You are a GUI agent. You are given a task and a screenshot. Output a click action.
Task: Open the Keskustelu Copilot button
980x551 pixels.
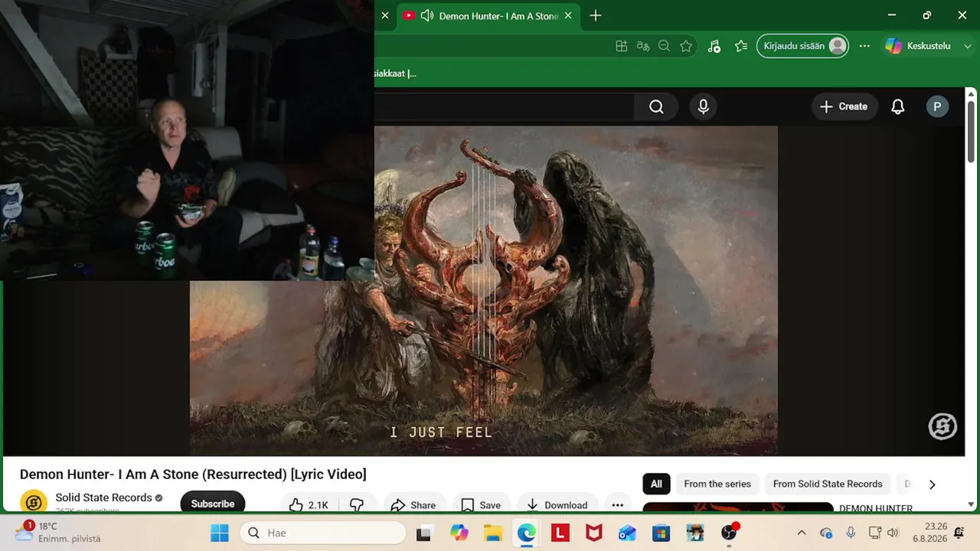coord(917,46)
